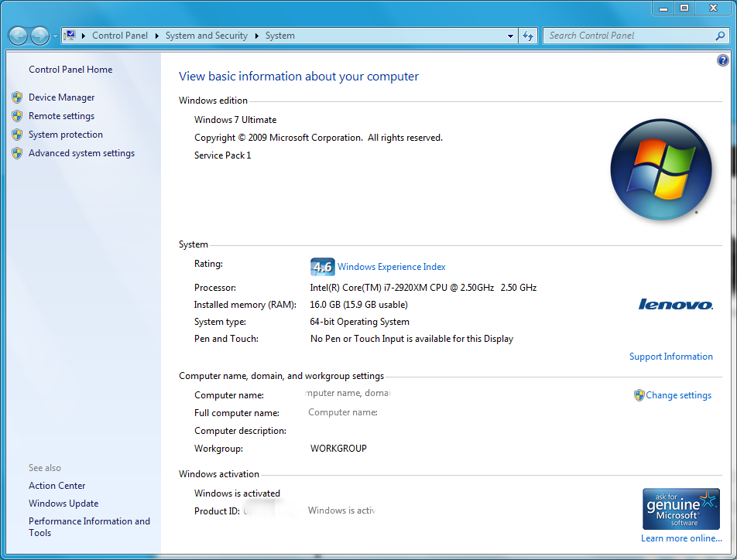Close the System window
Screen dimensions: 737x560
click(714, 8)
